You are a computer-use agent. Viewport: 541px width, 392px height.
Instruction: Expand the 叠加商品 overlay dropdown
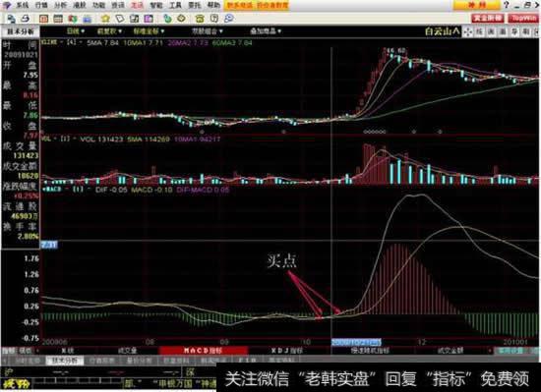pos(266,31)
